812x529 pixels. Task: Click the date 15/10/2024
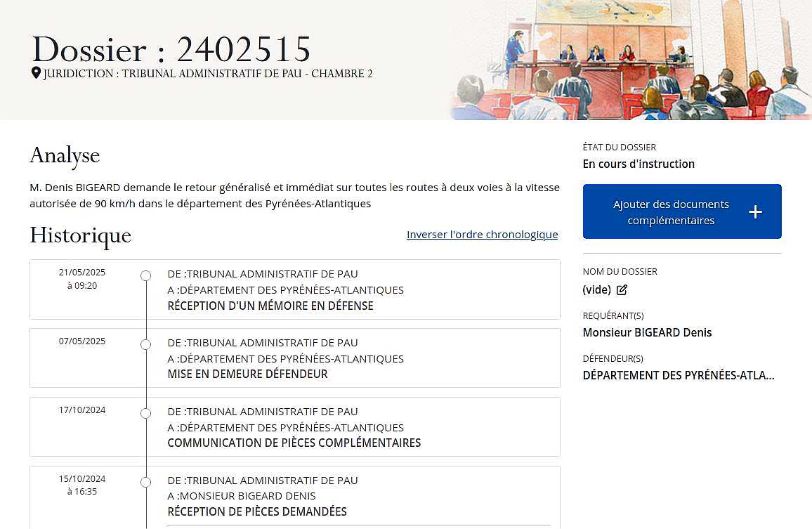tap(81, 479)
